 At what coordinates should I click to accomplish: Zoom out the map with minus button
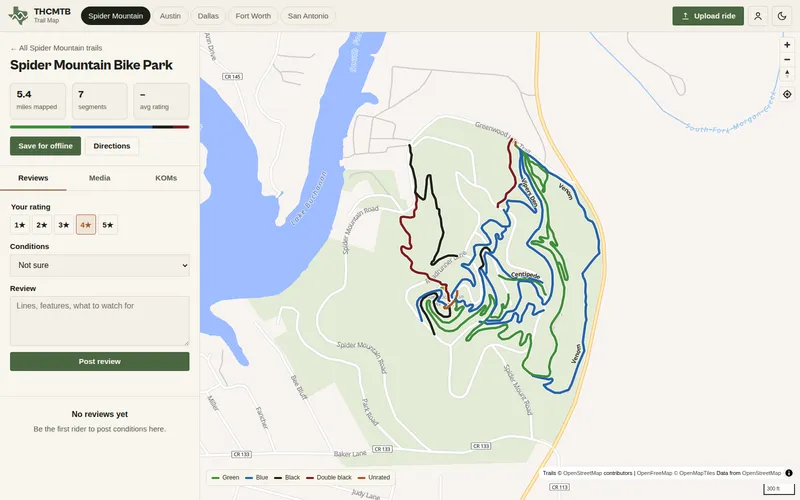click(x=787, y=59)
